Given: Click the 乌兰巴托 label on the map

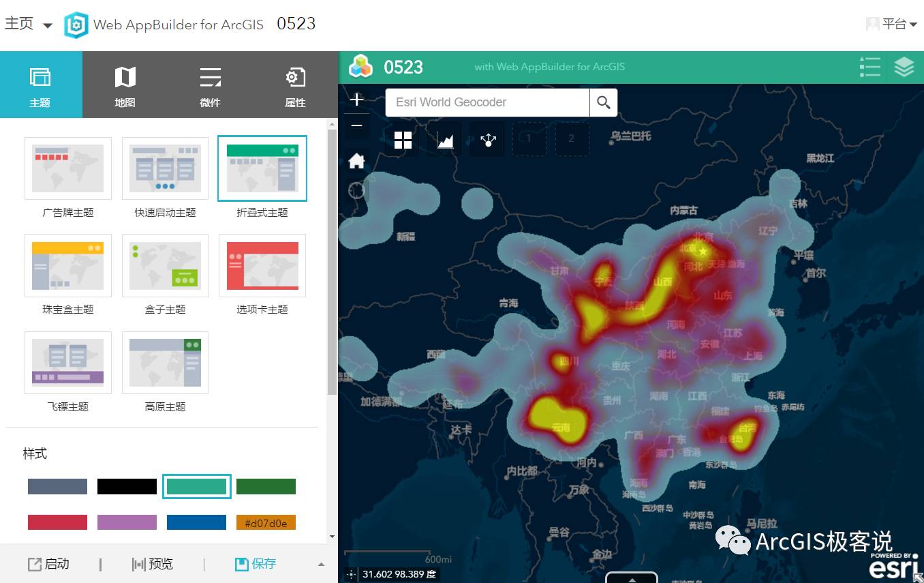Looking at the screenshot, I should [631, 136].
